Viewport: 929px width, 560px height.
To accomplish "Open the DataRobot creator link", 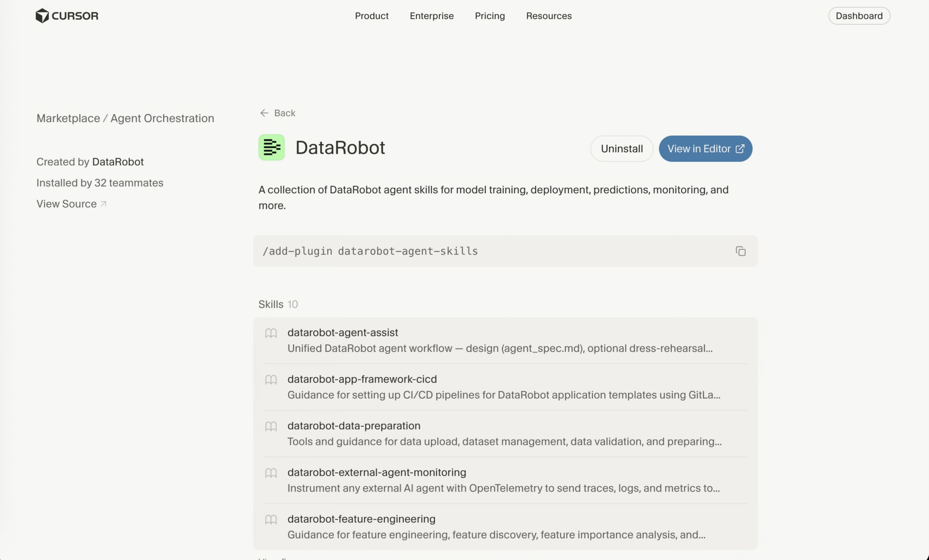I will coord(117,162).
